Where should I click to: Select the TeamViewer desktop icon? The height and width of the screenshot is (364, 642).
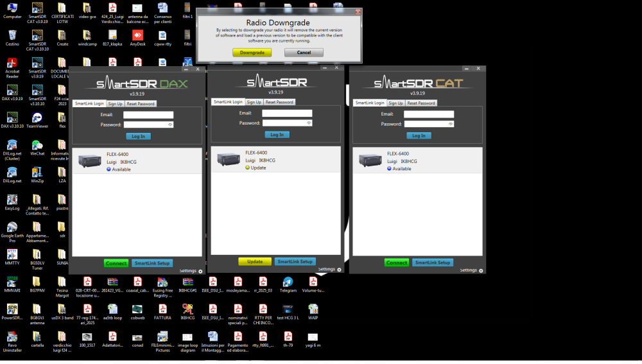click(x=37, y=120)
